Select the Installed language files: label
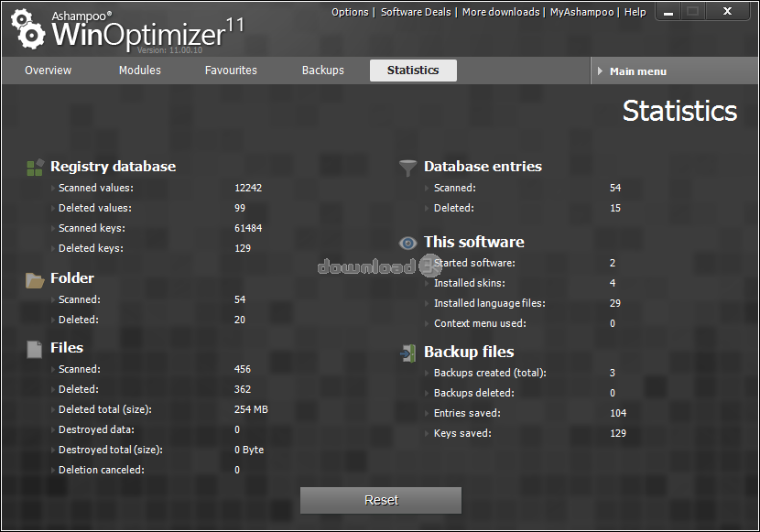The height and width of the screenshot is (532, 760). (490, 303)
